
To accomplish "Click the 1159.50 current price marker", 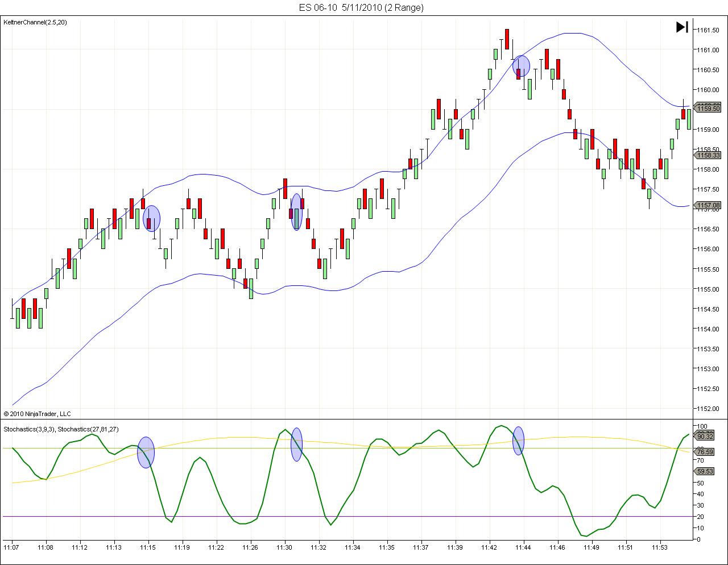I will point(708,108).
